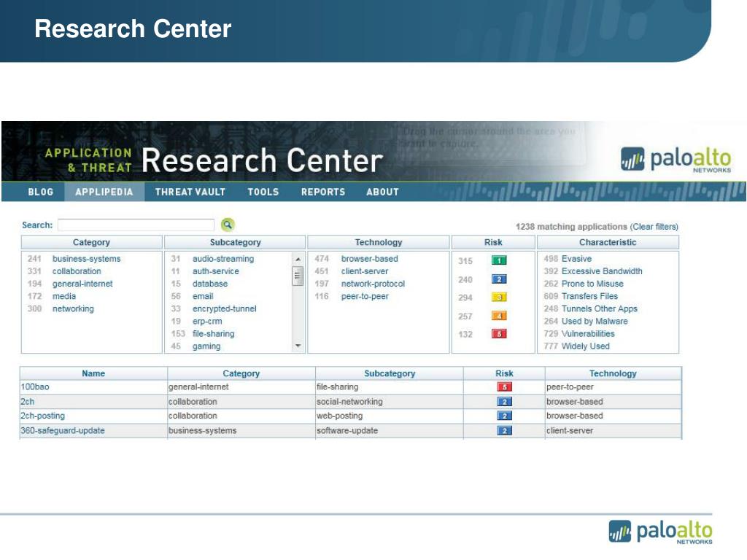Filter by business-systems category
The image size is (747, 560).
pos(86,259)
